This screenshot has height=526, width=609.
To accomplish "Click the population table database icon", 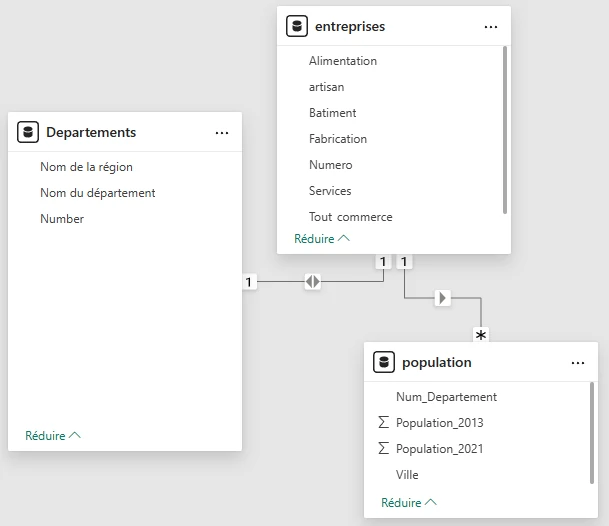I will (x=384, y=362).
